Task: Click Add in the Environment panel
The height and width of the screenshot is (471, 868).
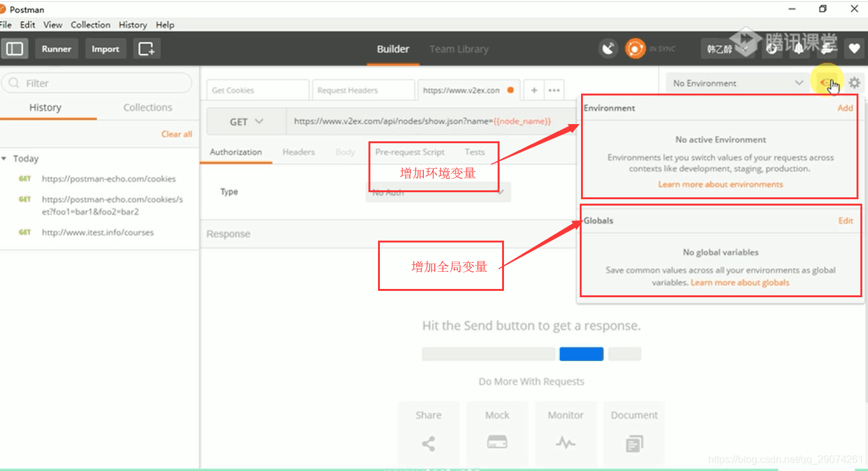Action: point(845,108)
